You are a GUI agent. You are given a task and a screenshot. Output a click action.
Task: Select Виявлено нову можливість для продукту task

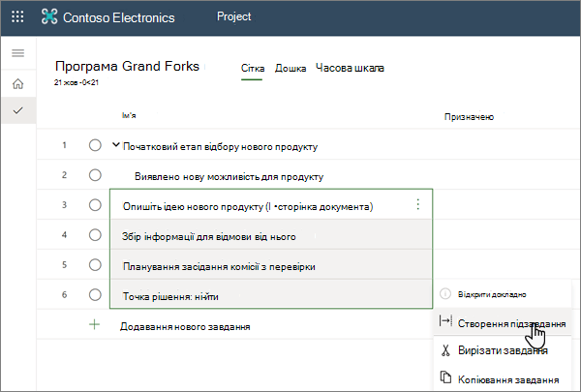point(229,177)
